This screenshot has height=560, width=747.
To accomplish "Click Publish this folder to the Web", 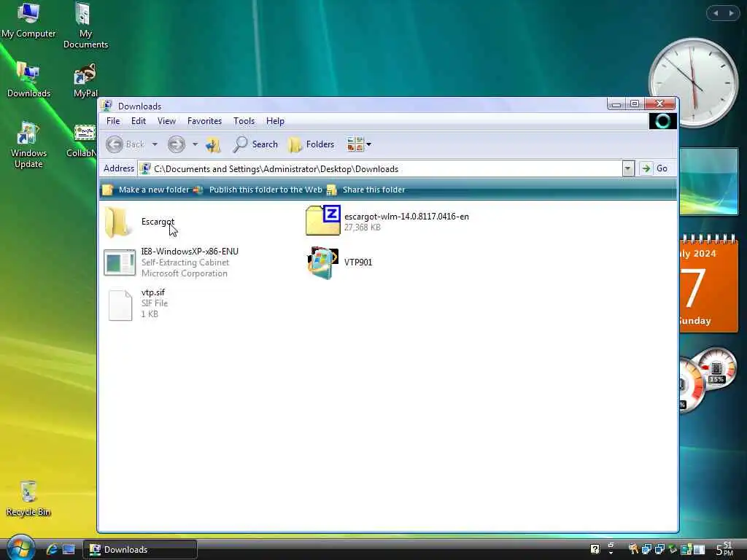I will [258, 190].
